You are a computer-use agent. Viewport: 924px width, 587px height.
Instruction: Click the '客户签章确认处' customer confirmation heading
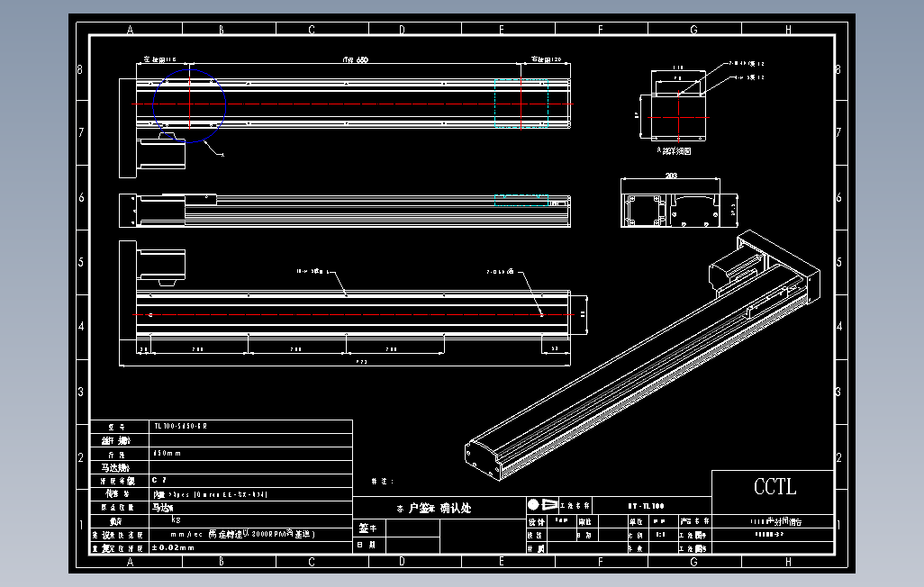(434, 508)
